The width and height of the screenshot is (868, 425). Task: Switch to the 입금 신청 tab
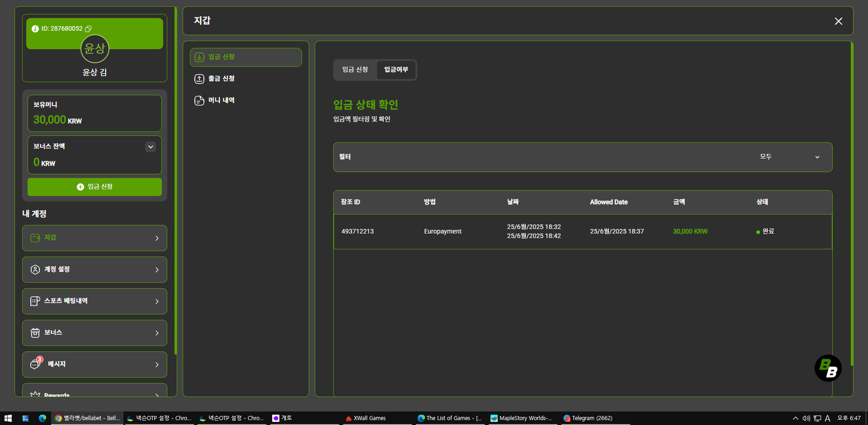click(355, 69)
